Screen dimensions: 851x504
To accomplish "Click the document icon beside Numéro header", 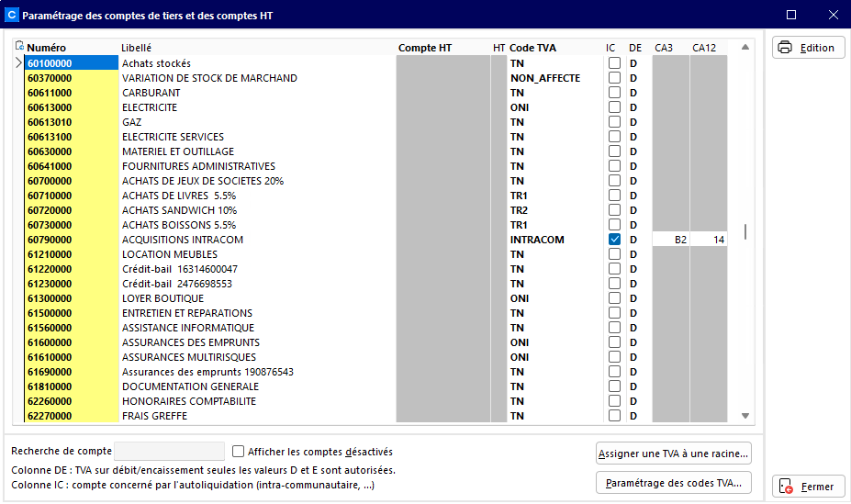I will coord(19,46).
